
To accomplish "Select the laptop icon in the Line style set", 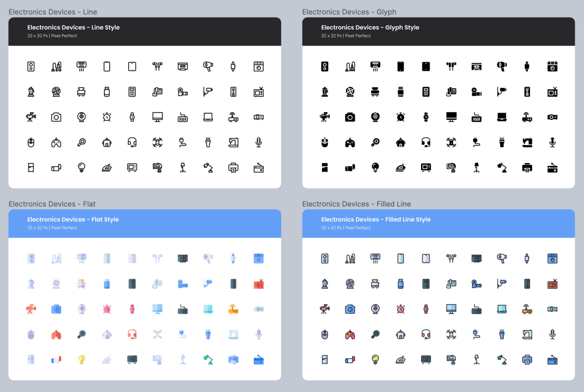I will point(208,117).
